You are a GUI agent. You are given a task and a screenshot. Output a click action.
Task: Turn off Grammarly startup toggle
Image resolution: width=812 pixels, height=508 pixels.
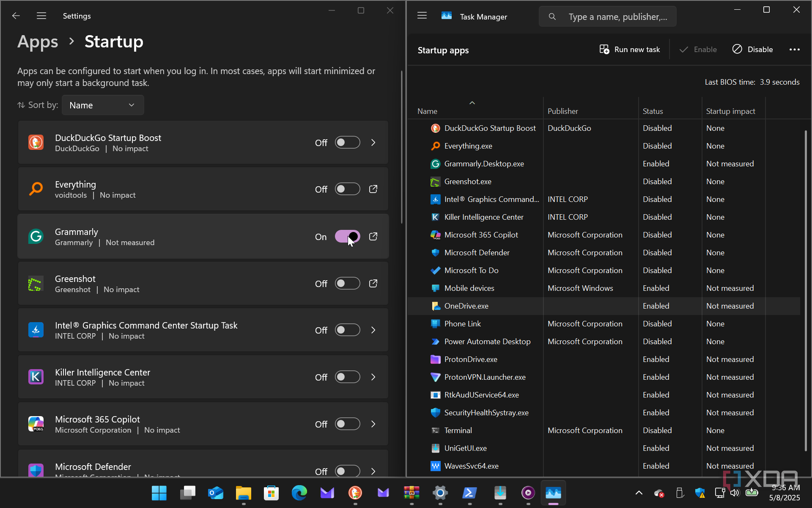tap(347, 237)
